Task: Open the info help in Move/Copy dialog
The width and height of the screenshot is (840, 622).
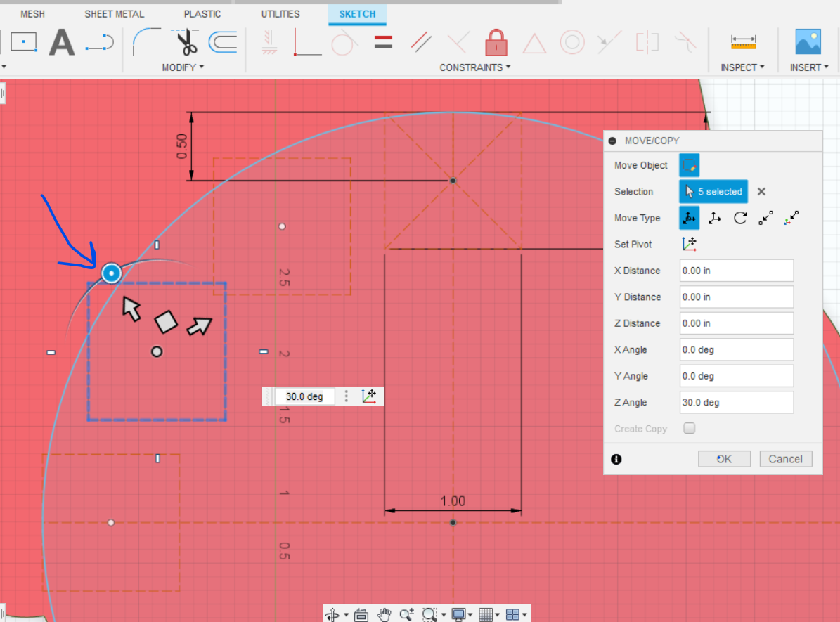Action: (x=616, y=459)
